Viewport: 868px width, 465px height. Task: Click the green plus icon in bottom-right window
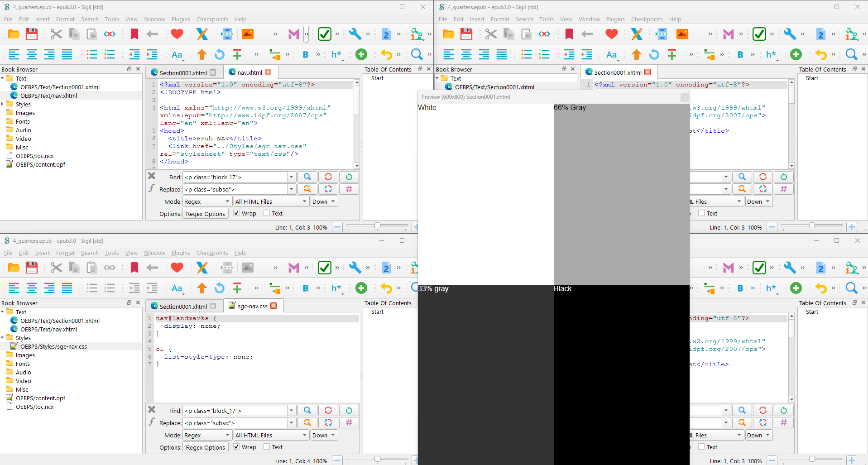[796, 288]
